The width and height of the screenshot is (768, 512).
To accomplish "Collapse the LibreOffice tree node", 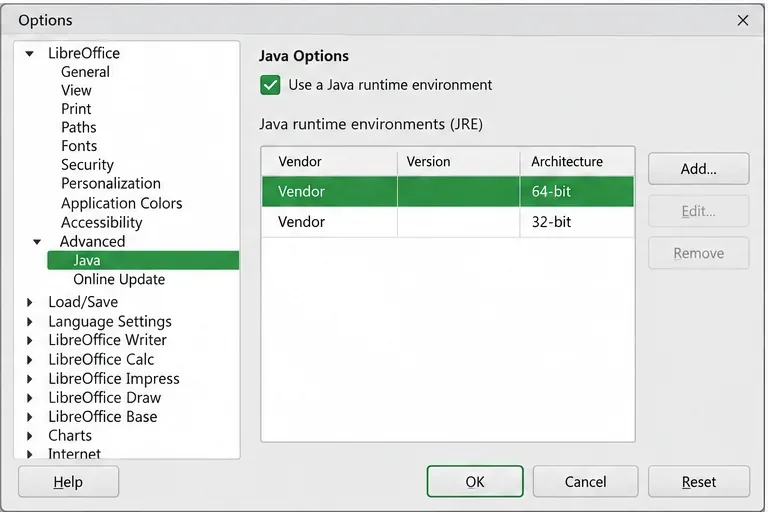I will [29, 53].
